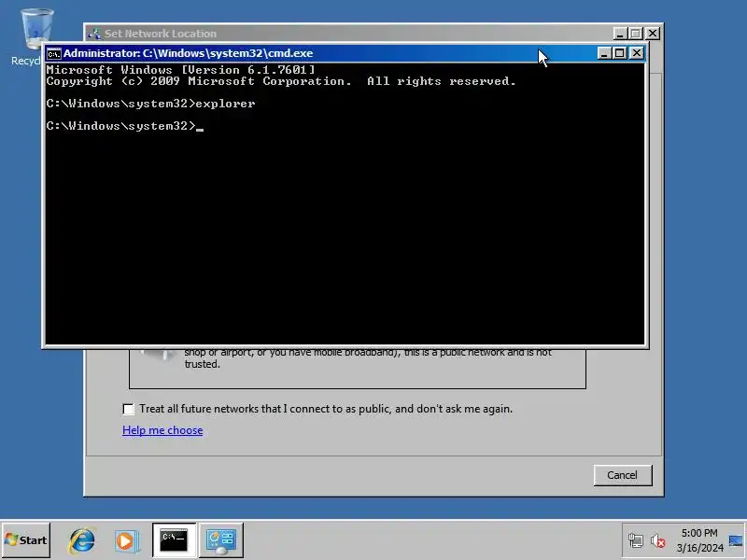
Task: Cancel the Set Network Location dialog
Action: pos(623,475)
